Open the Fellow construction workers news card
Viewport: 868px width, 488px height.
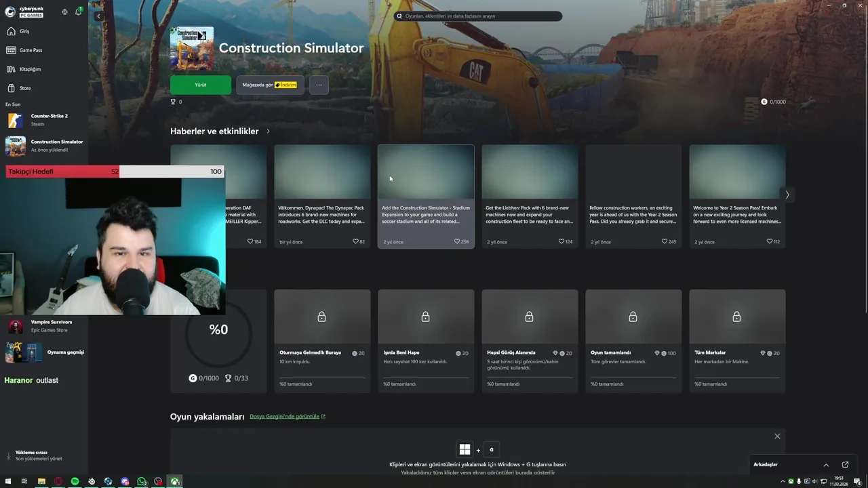click(633, 196)
